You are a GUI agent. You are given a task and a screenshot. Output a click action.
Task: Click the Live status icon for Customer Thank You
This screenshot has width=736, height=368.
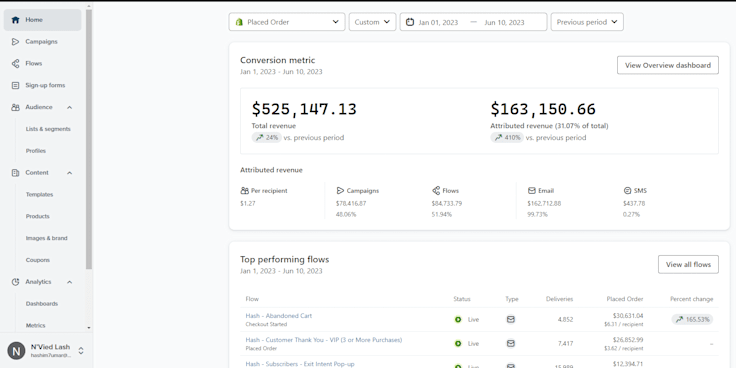pos(458,344)
